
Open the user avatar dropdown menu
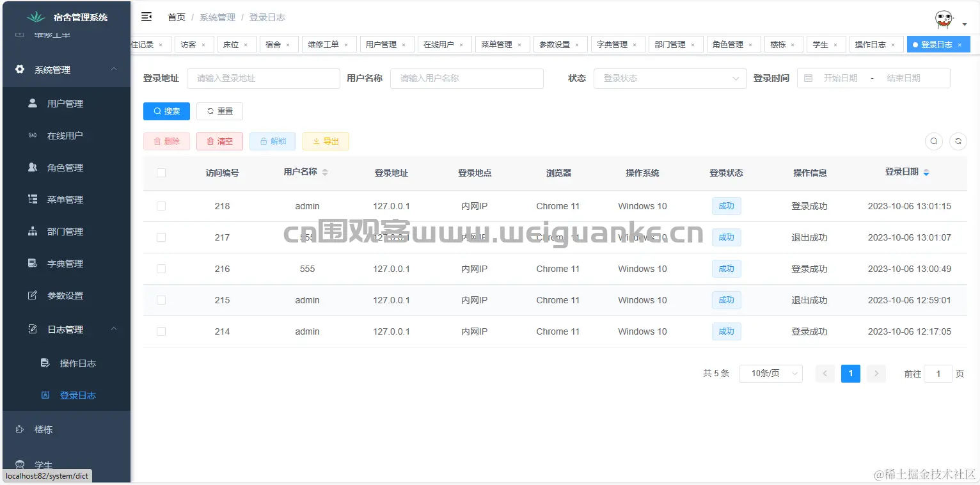point(950,20)
